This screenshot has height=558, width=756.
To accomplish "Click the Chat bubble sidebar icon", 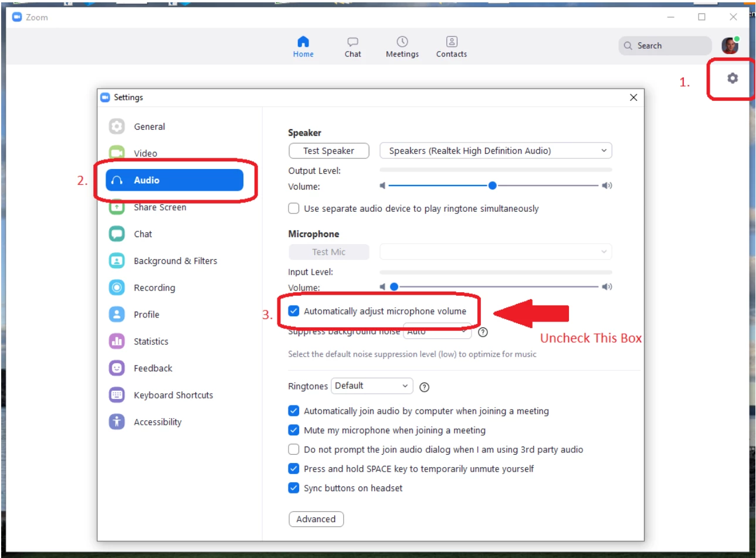I will click(117, 234).
